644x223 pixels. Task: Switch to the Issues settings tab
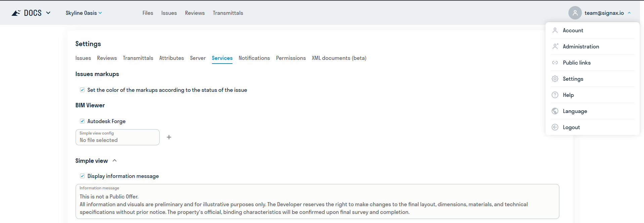[x=83, y=58]
